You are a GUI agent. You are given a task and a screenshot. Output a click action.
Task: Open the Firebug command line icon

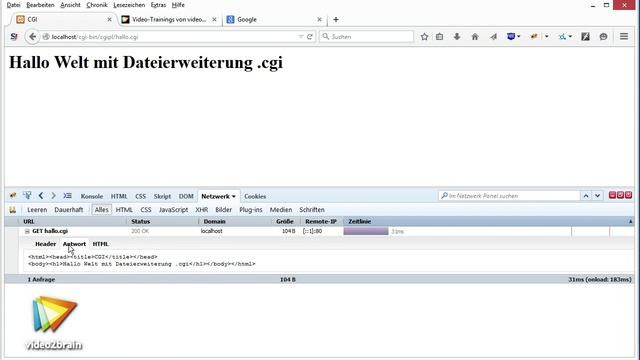coord(67,196)
